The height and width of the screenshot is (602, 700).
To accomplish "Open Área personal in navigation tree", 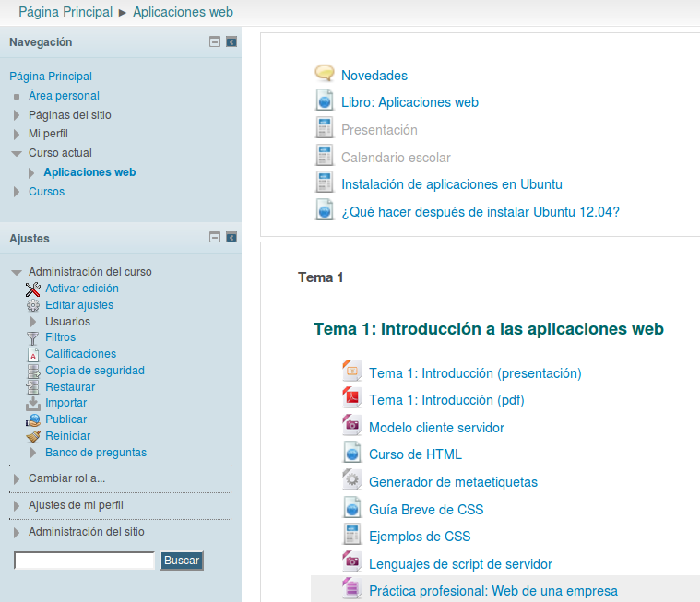I will pos(64,96).
